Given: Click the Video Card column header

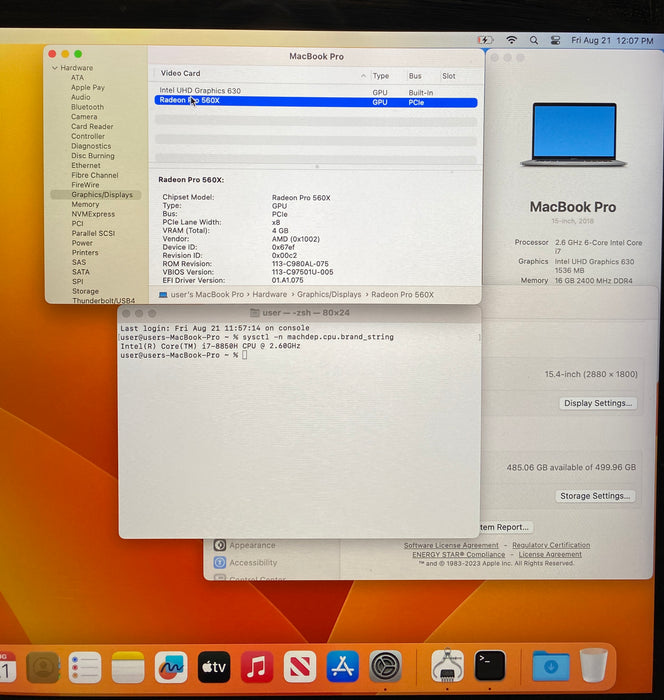Looking at the screenshot, I should click(180, 73).
